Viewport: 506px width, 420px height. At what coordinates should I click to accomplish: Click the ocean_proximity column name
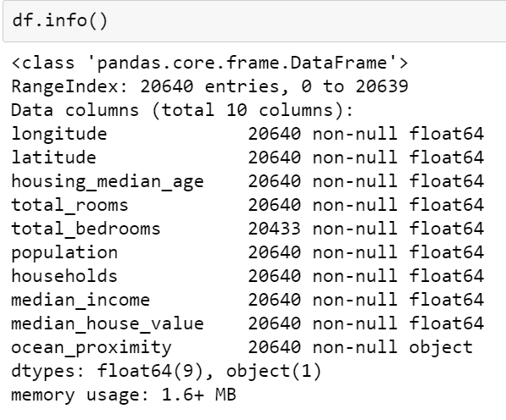[92, 348]
